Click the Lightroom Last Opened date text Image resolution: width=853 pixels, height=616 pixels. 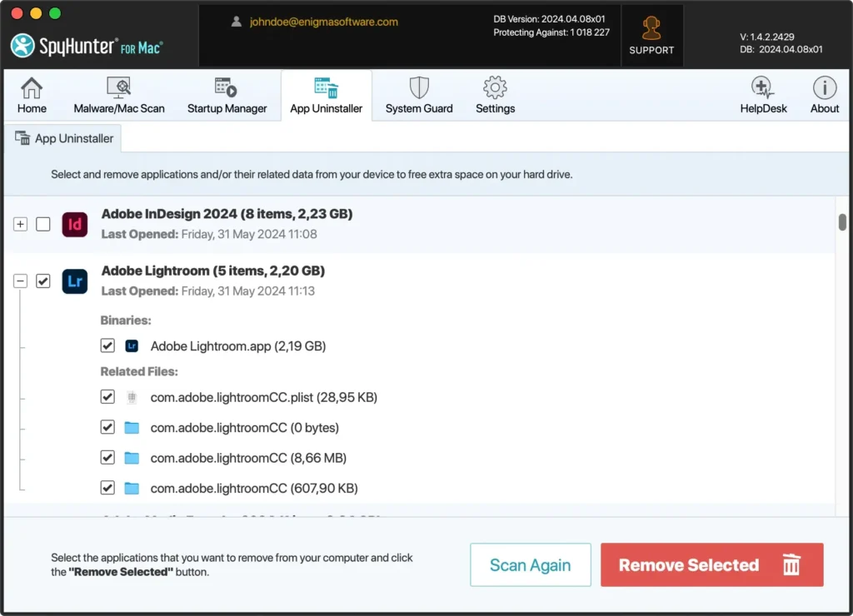(207, 291)
